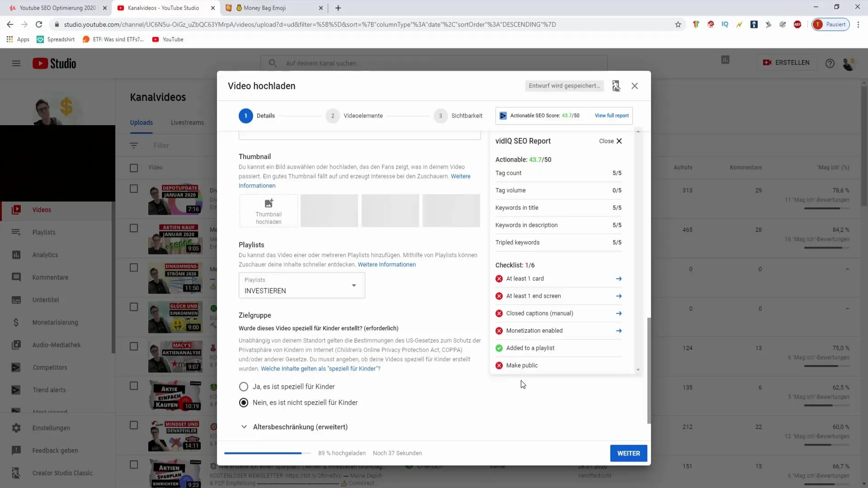Click the WEITER button
The image size is (868, 488).
pyautogui.click(x=628, y=453)
